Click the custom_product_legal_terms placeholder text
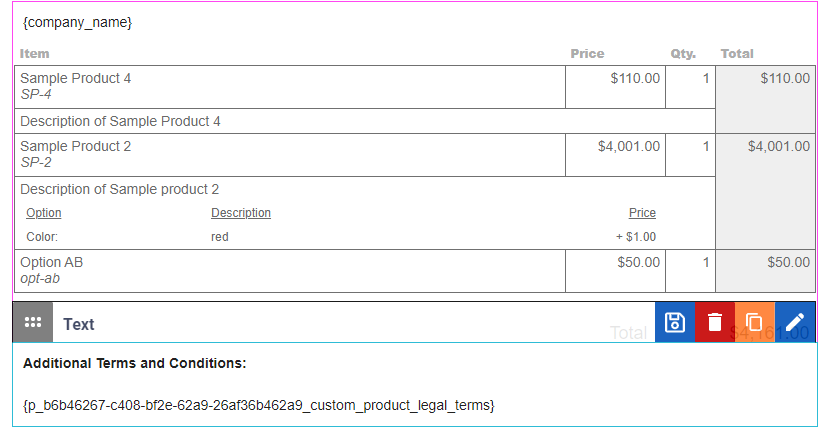The height and width of the screenshot is (441, 831). click(x=259, y=405)
